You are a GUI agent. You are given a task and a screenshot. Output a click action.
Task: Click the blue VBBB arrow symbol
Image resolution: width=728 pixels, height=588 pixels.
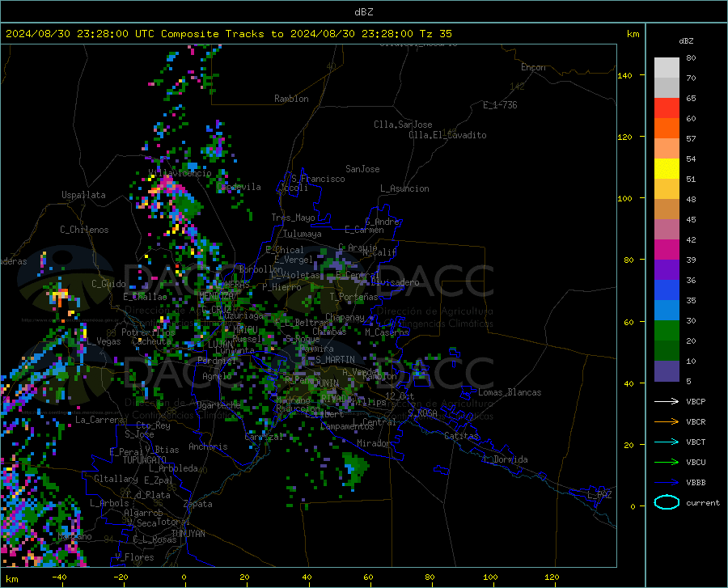667,482
